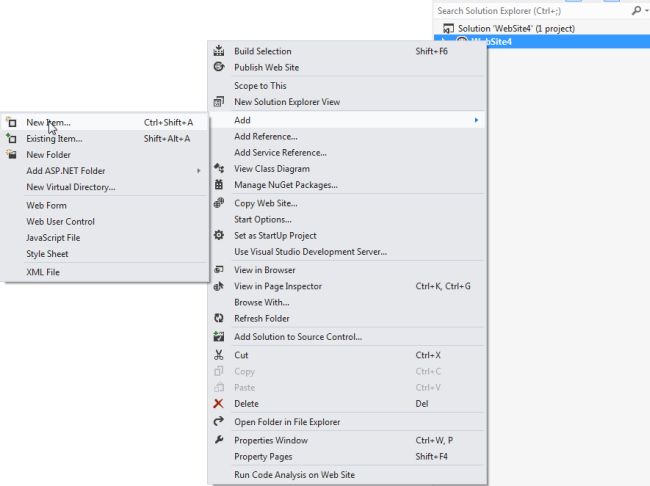The width and height of the screenshot is (650, 486).
Task: Click the Copy Web Site icon
Action: (x=219, y=203)
